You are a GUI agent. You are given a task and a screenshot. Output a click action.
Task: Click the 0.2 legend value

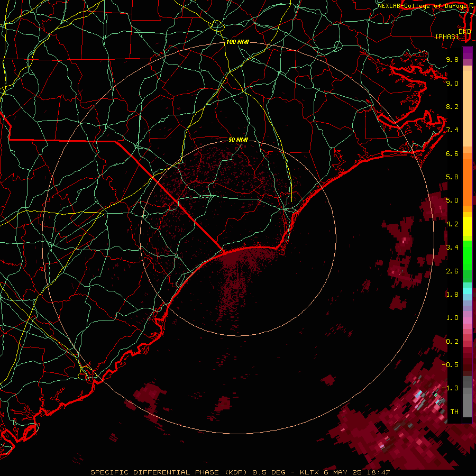pos(452,342)
